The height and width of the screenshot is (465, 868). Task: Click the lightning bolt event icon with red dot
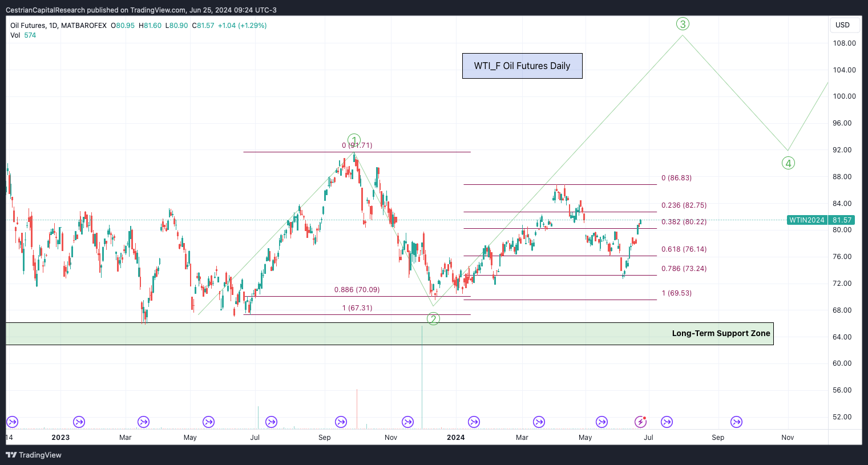(640, 422)
